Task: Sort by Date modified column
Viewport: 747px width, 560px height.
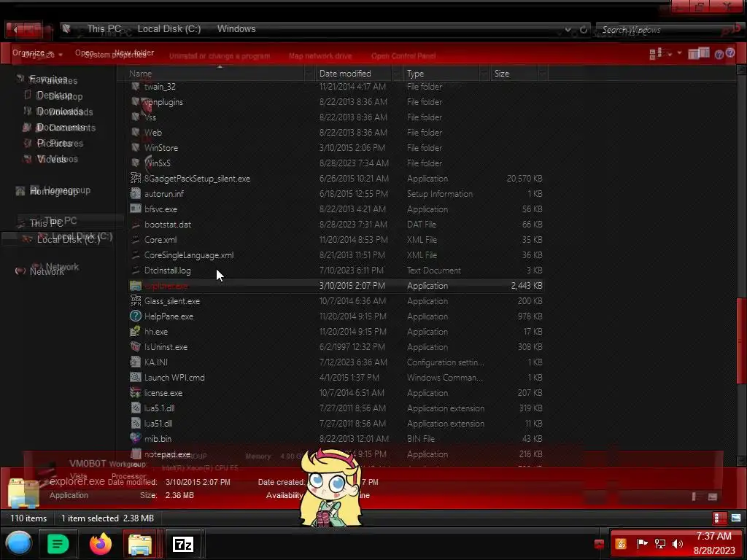Action: click(x=345, y=74)
